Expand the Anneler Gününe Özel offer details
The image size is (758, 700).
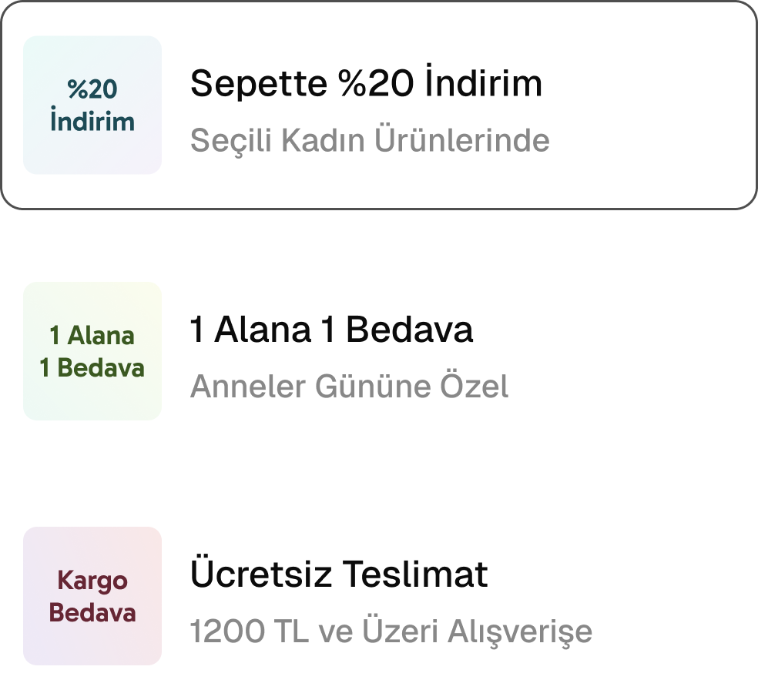[x=377, y=350]
